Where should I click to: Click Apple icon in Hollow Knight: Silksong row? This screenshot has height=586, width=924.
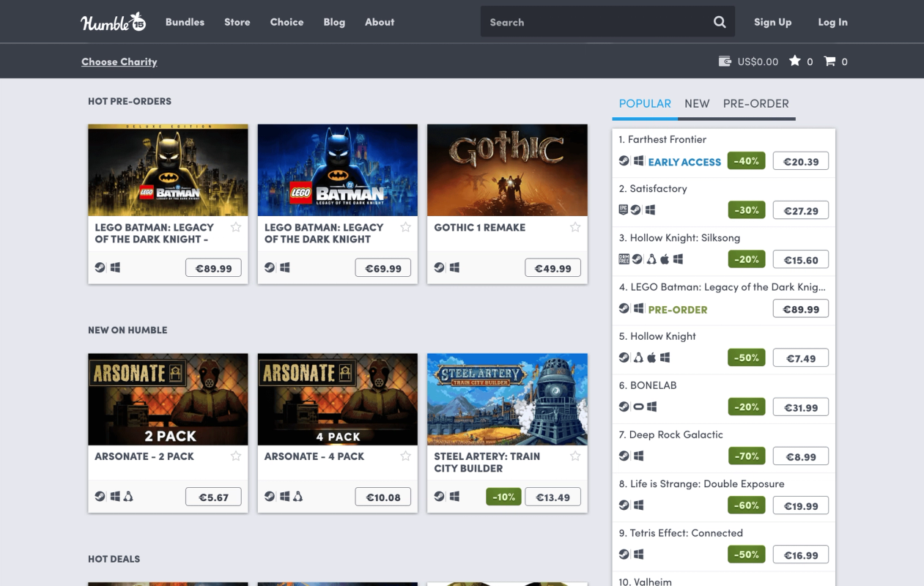tap(665, 259)
